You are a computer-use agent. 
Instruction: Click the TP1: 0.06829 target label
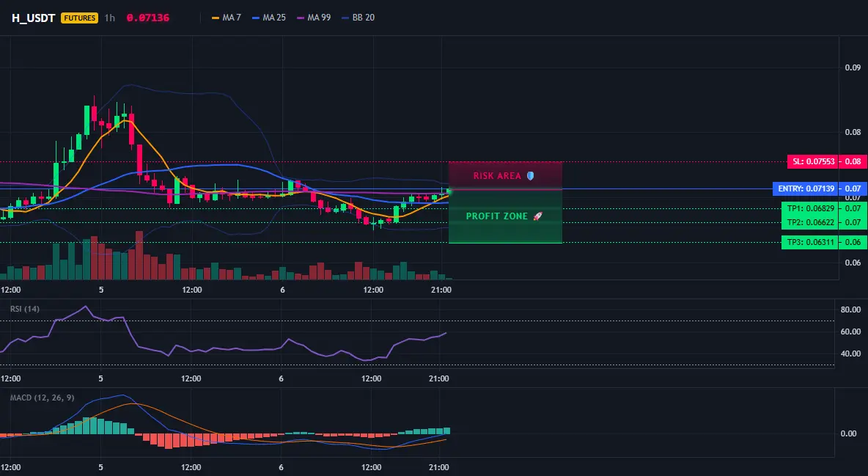(x=810, y=209)
